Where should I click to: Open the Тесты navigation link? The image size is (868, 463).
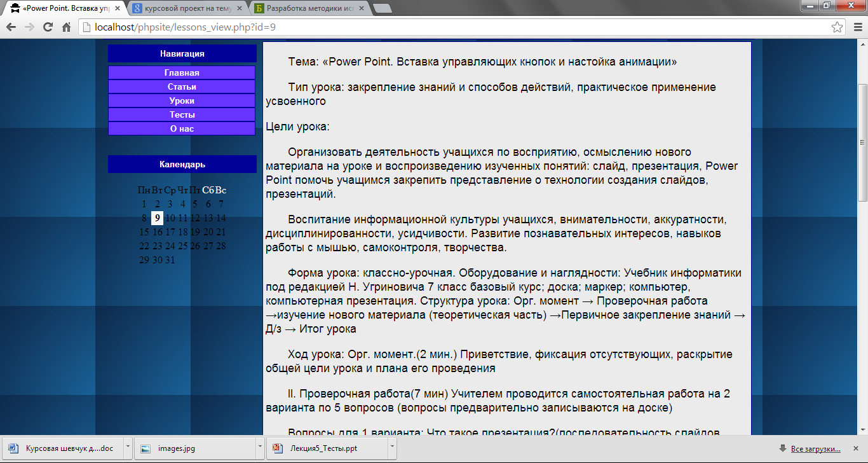coord(182,114)
